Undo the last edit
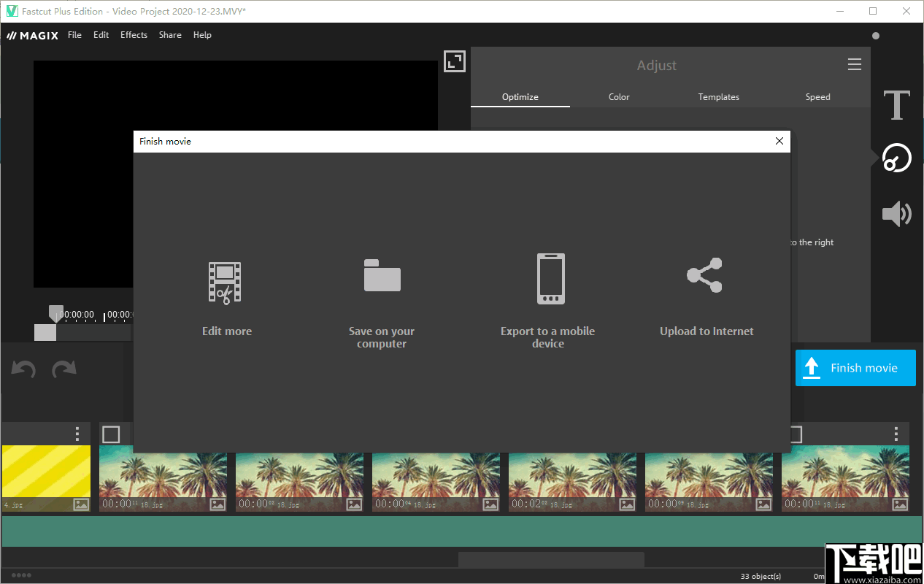 23,369
